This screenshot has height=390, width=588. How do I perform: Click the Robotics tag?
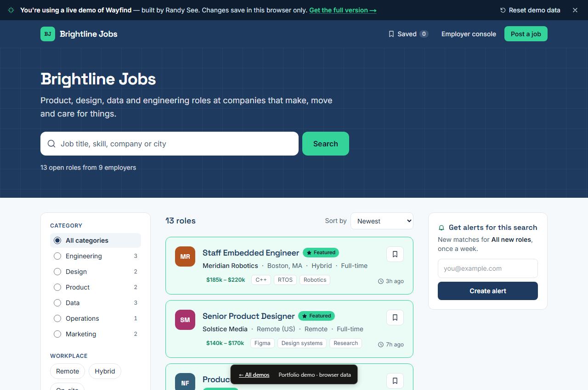315,280
